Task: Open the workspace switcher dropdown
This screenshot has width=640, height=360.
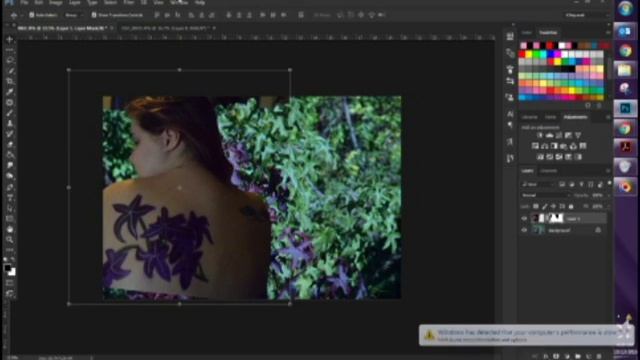Action: click(585, 15)
